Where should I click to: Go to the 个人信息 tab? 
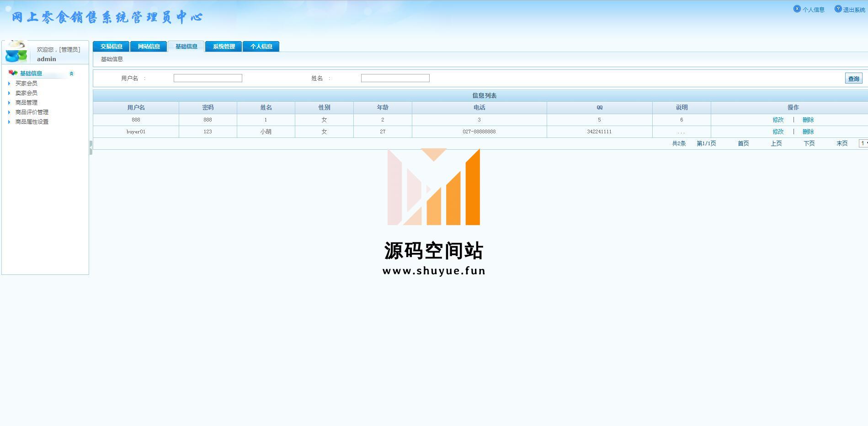tap(261, 47)
